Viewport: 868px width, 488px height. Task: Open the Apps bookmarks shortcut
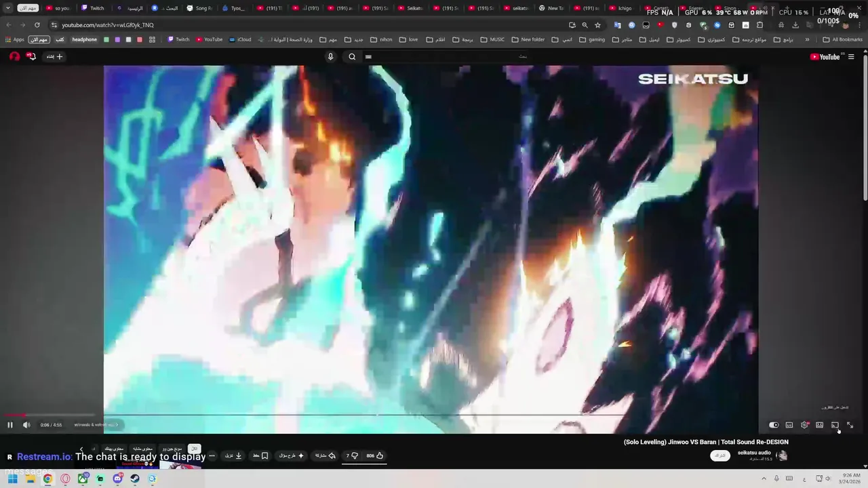(x=14, y=39)
